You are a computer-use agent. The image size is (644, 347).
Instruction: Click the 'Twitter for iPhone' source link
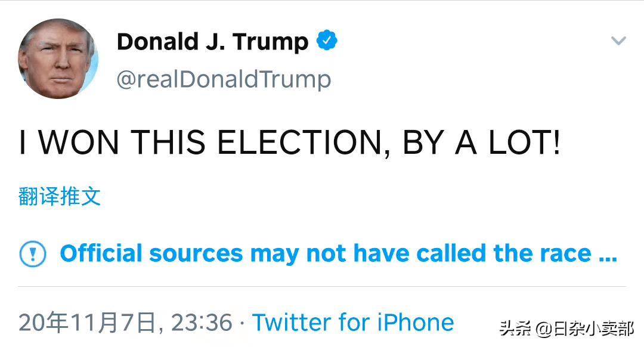tap(353, 323)
